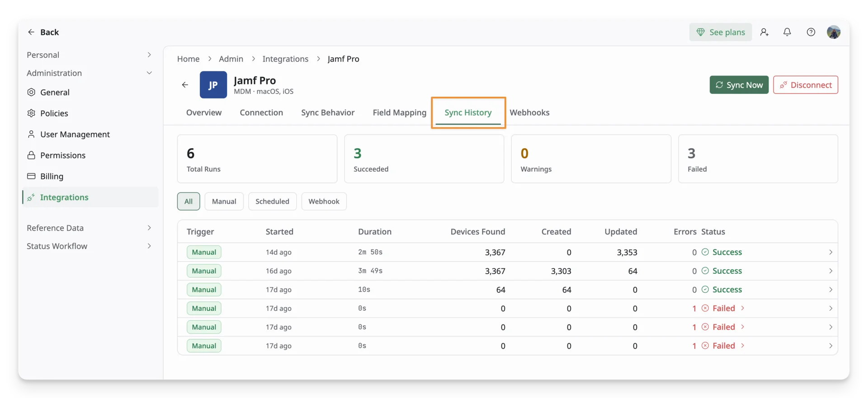Click the Policies gear icon
The width and height of the screenshot is (868, 398).
(x=31, y=113)
